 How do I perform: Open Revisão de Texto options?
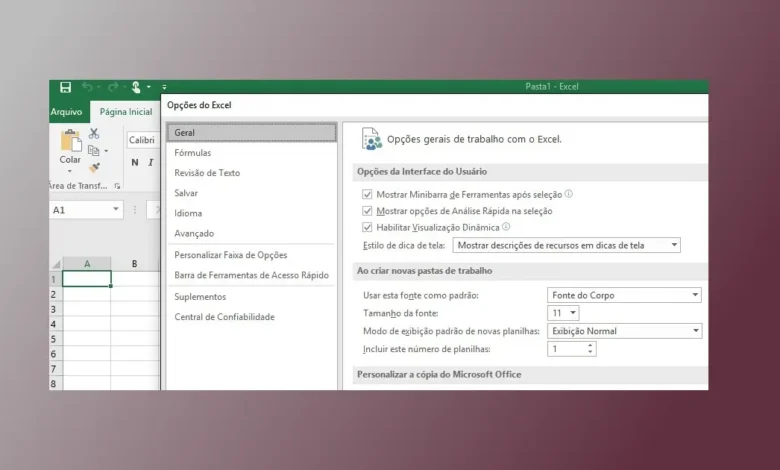[x=252, y=173]
